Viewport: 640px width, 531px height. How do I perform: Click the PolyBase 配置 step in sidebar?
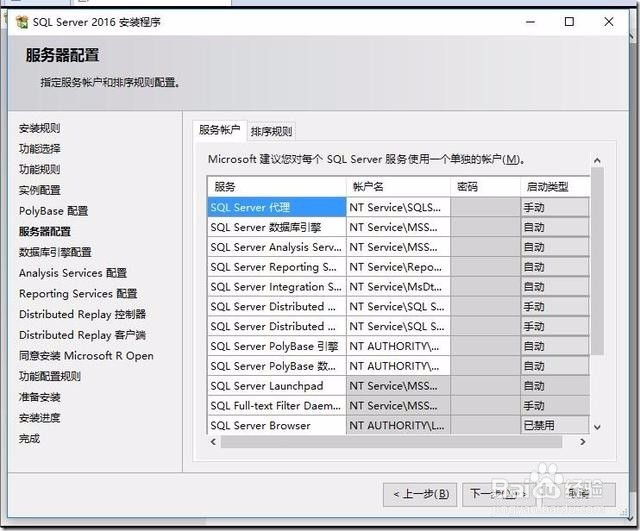click(x=53, y=211)
